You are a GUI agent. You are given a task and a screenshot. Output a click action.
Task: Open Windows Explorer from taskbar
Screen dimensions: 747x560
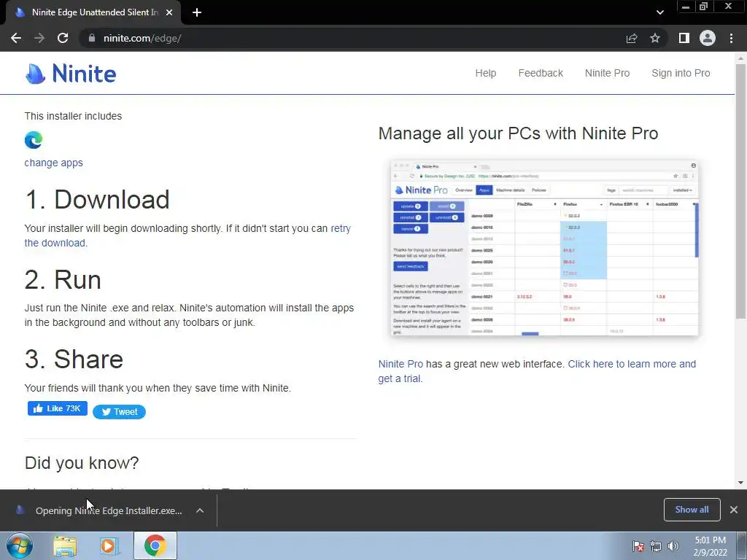tap(65, 545)
